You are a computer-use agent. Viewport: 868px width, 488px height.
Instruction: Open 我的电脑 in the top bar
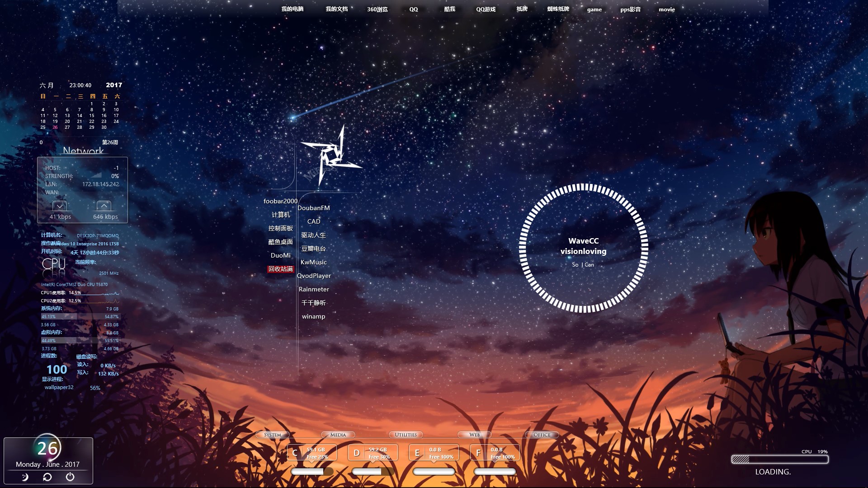tap(292, 9)
